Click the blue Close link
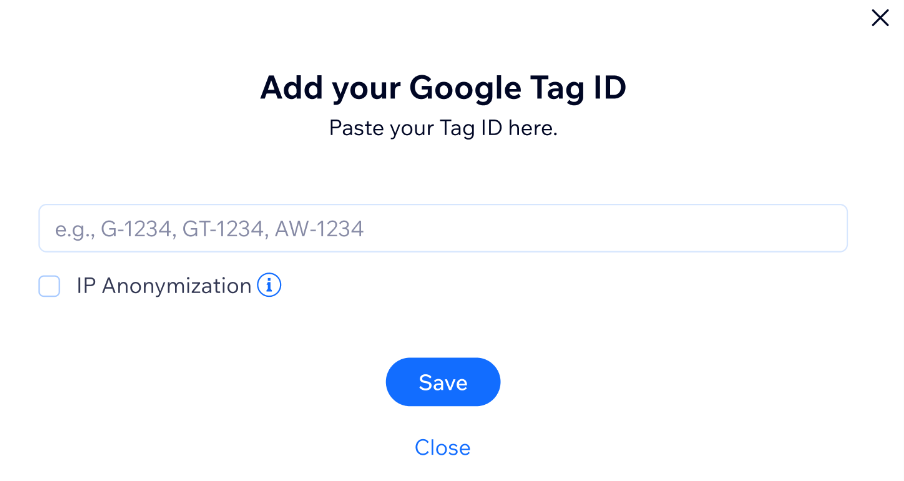The height and width of the screenshot is (481, 904). point(443,448)
